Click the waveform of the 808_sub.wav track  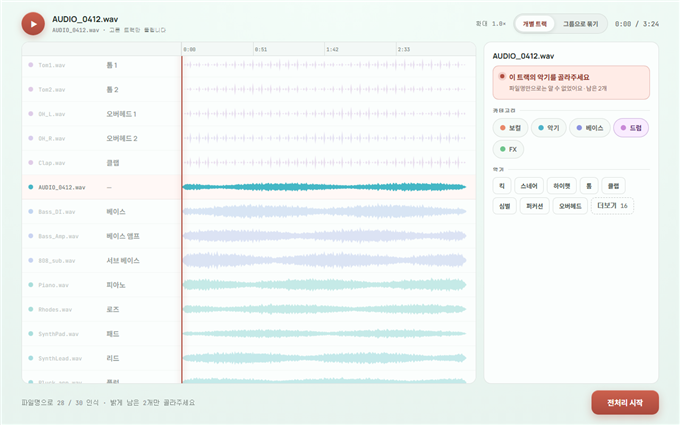click(324, 261)
